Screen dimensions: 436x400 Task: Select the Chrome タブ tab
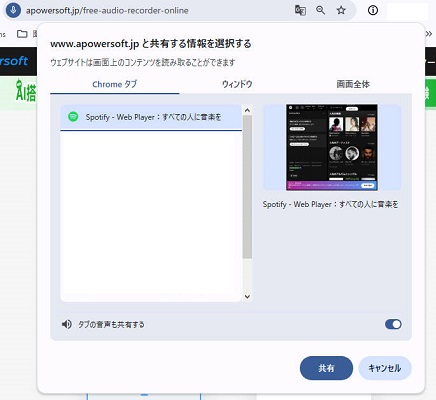pos(115,84)
